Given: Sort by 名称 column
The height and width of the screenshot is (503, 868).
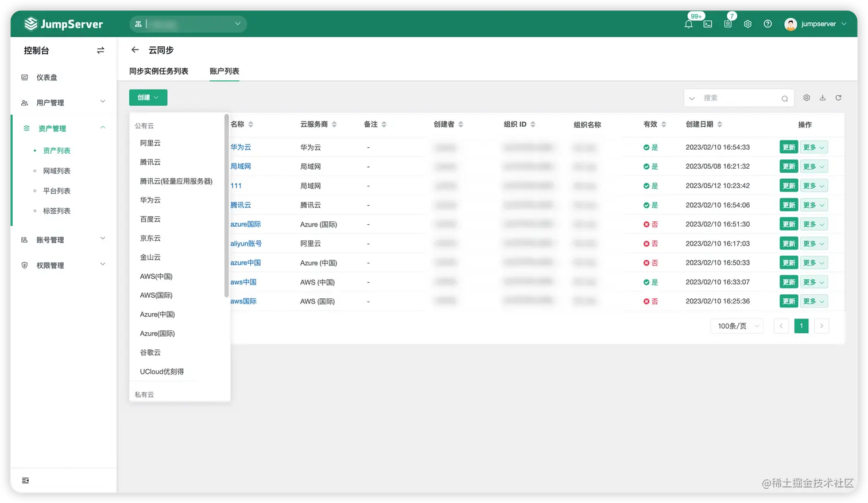Looking at the screenshot, I should coord(251,124).
